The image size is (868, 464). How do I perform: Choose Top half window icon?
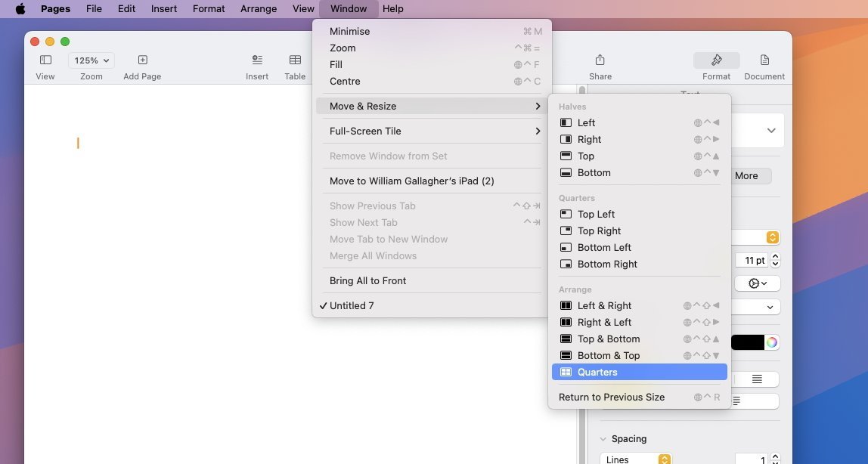566,156
